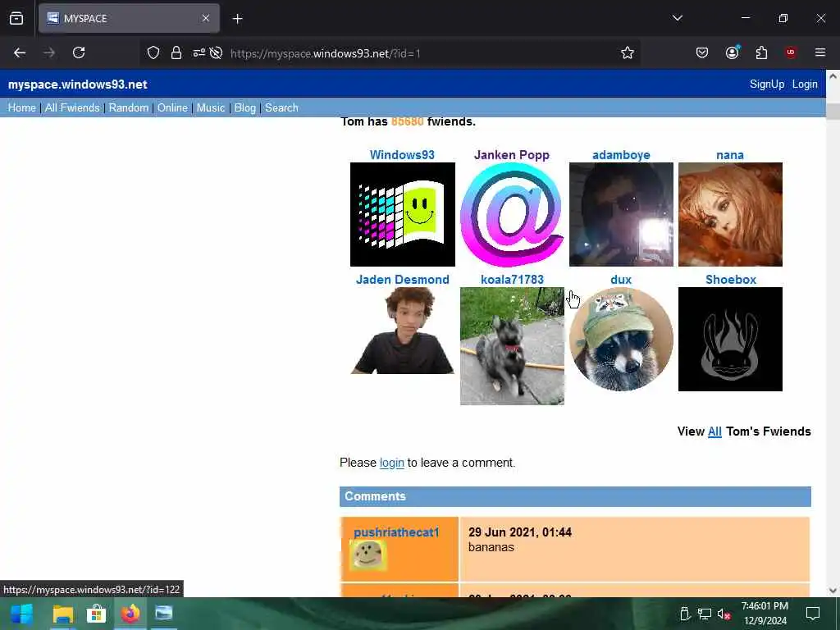Open the notification center icon
Image resolution: width=840 pixels, height=630 pixels.
tap(813, 614)
